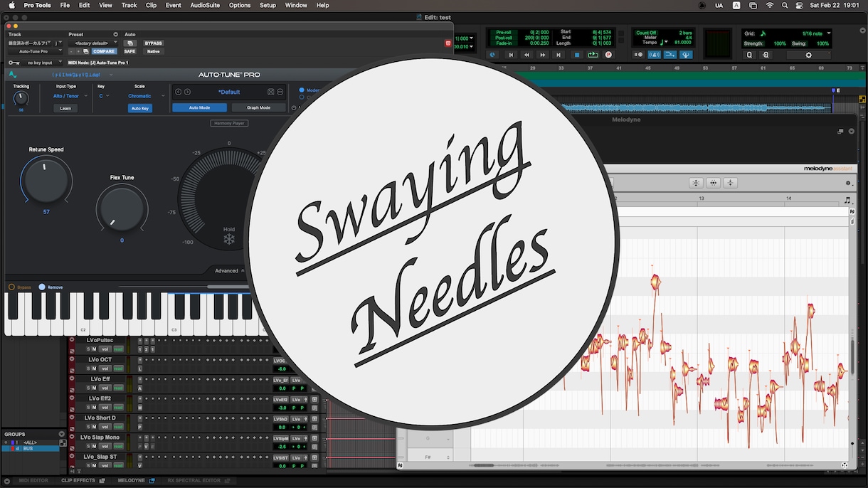Toggle Auto Key in Auto-Tune

140,108
